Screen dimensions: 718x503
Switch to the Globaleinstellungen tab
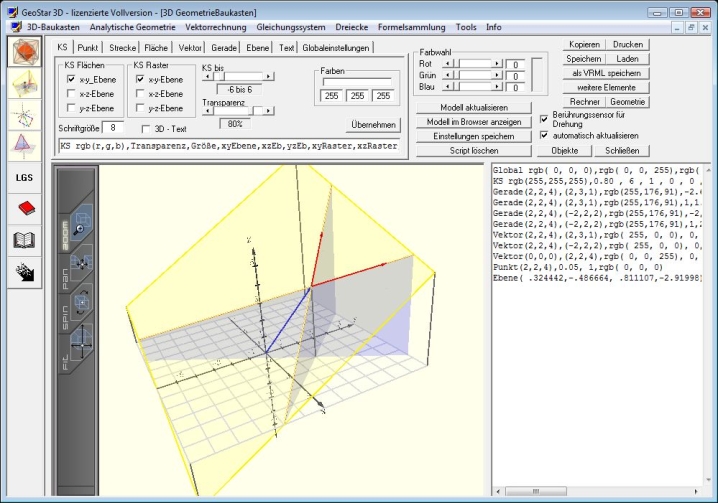pyautogui.click(x=337, y=47)
